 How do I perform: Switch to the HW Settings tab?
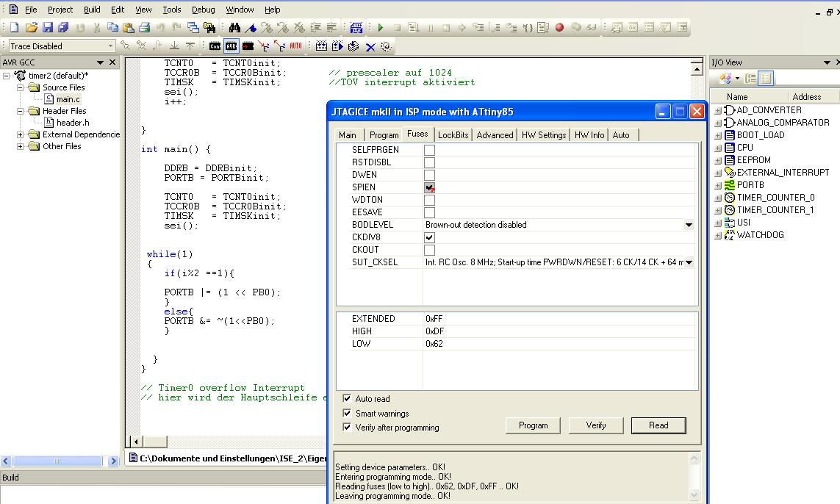(x=543, y=135)
